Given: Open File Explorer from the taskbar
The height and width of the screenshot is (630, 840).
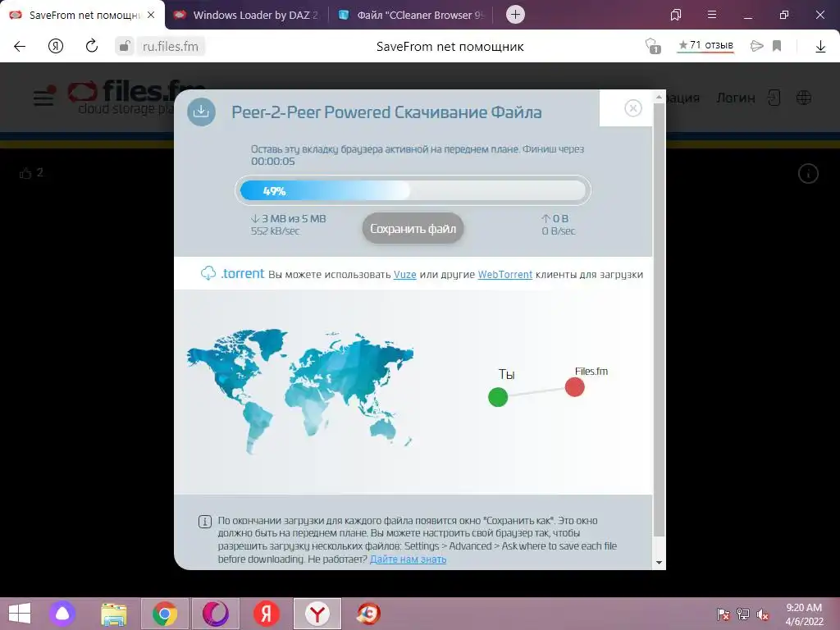Looking at the screenshot, I should tap(113, 614).
